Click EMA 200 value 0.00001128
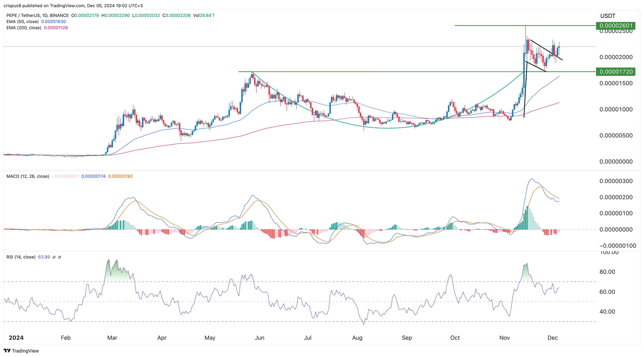The width and height of the screenshot is (644, 357). (56, 28)
